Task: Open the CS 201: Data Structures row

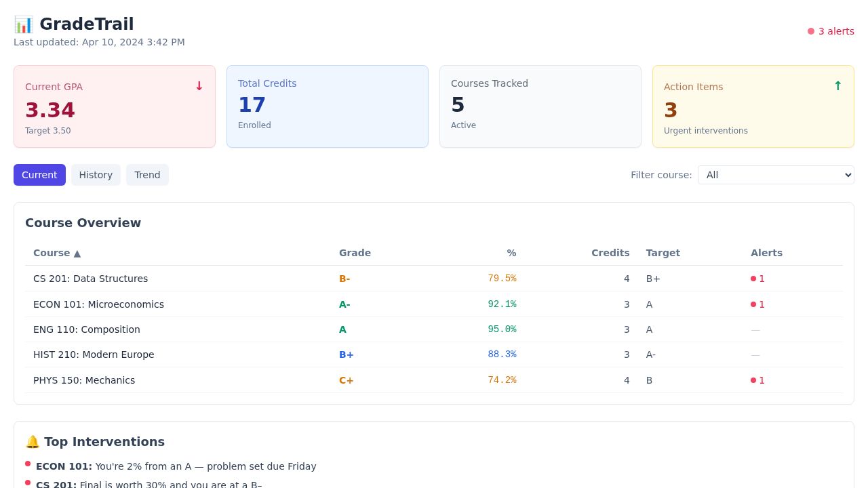Action: point(434,279)
